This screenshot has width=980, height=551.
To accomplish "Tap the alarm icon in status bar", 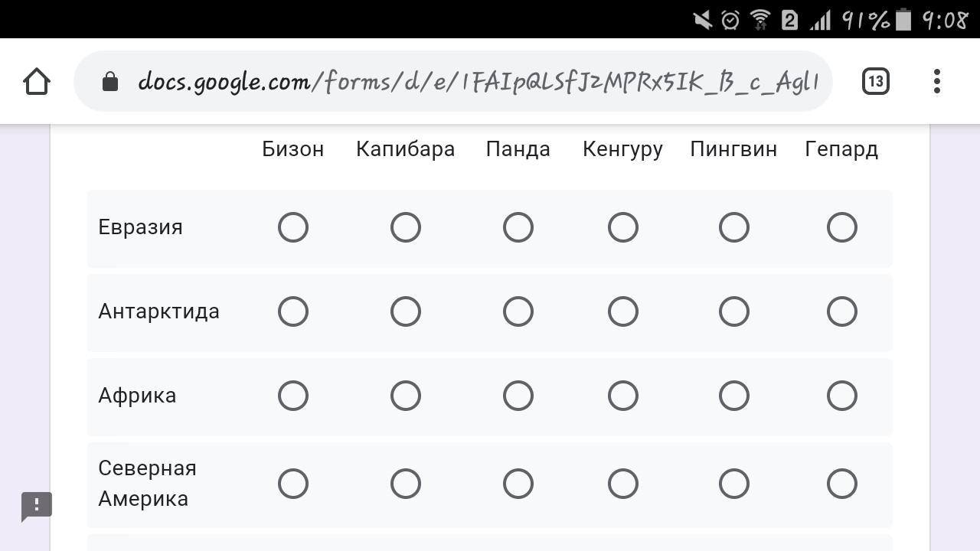I will coord(730,20).
